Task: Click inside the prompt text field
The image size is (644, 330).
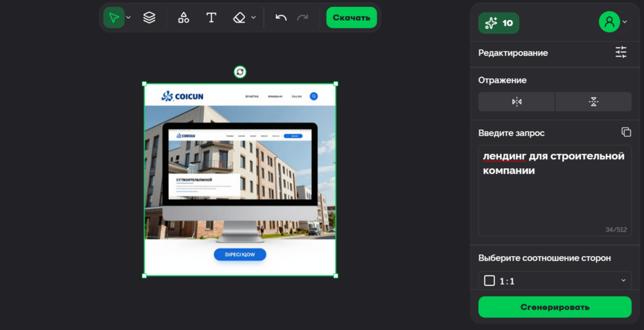Action: (x=555, y=191)
